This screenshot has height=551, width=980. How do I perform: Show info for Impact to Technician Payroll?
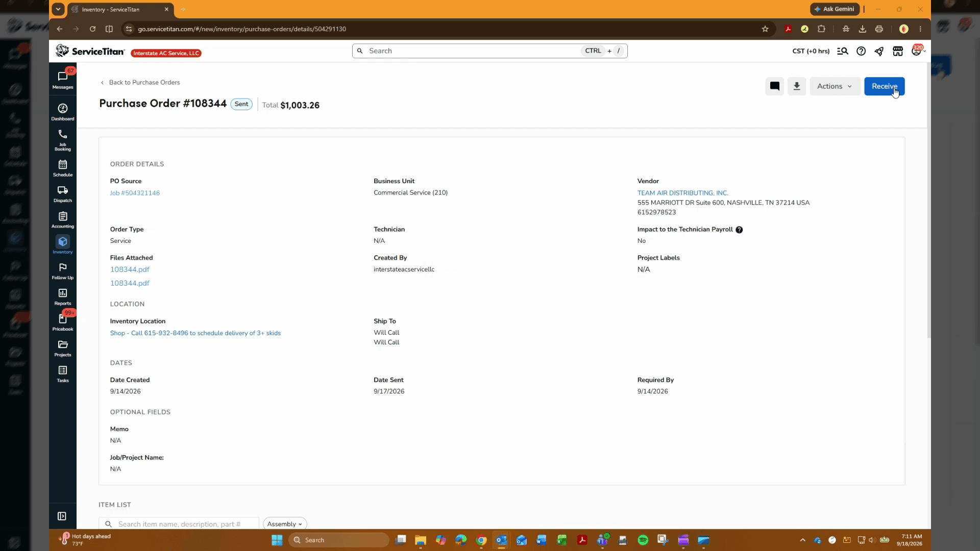pyautogui.click(x=739, y=230)
